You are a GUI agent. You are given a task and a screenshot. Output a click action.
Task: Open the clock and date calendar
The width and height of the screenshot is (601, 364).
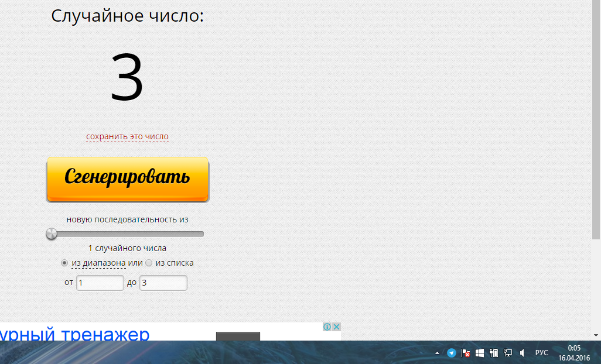(x=573, y=353)
